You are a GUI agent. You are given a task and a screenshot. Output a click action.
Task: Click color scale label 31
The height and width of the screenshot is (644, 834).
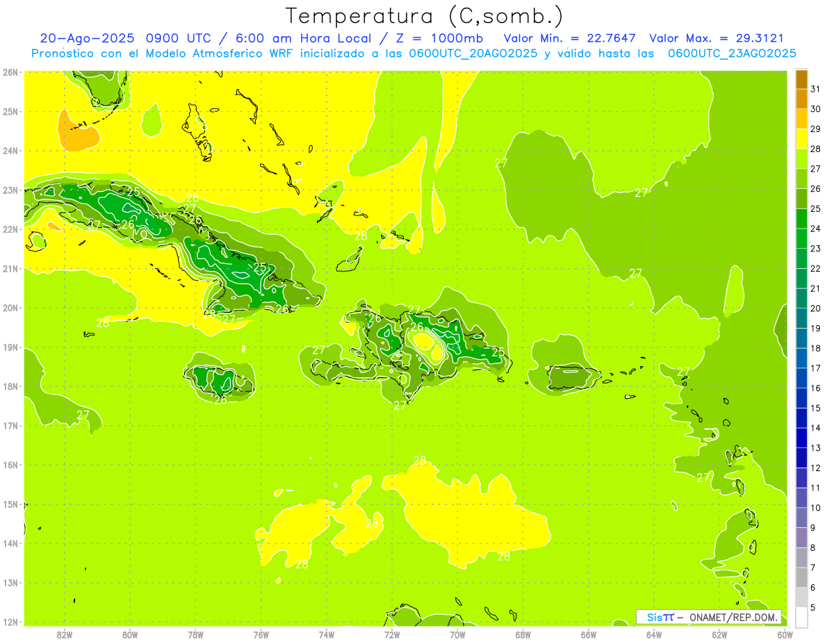815,89
